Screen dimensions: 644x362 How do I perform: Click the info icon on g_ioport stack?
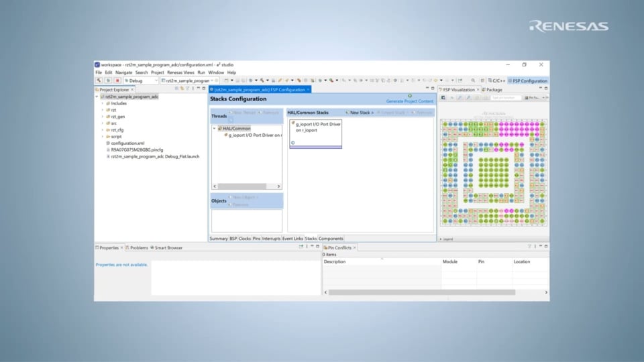click(x=292, y=143)
